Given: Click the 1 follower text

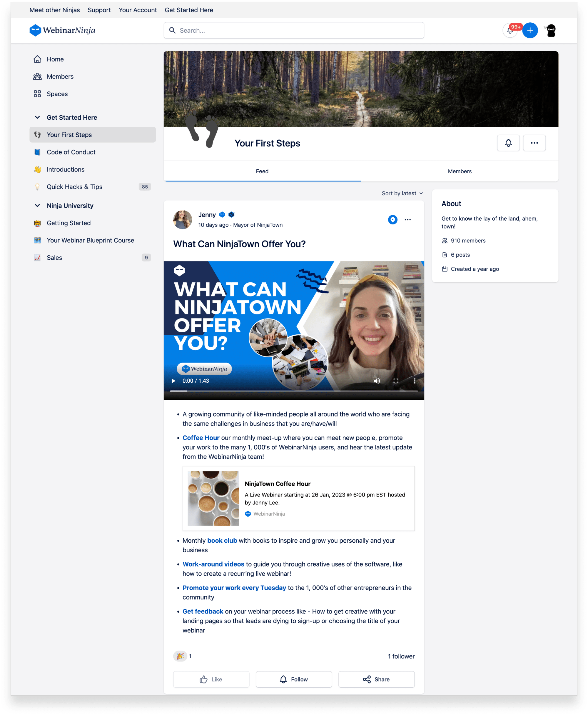Looking at the screenshot, I should pyautogui.click(x=401, y=656).
